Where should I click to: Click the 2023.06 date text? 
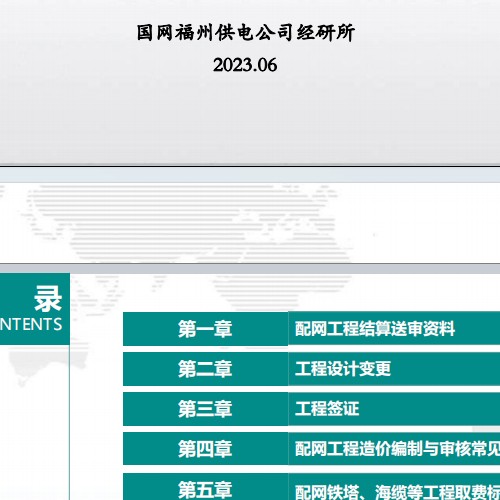245,65
